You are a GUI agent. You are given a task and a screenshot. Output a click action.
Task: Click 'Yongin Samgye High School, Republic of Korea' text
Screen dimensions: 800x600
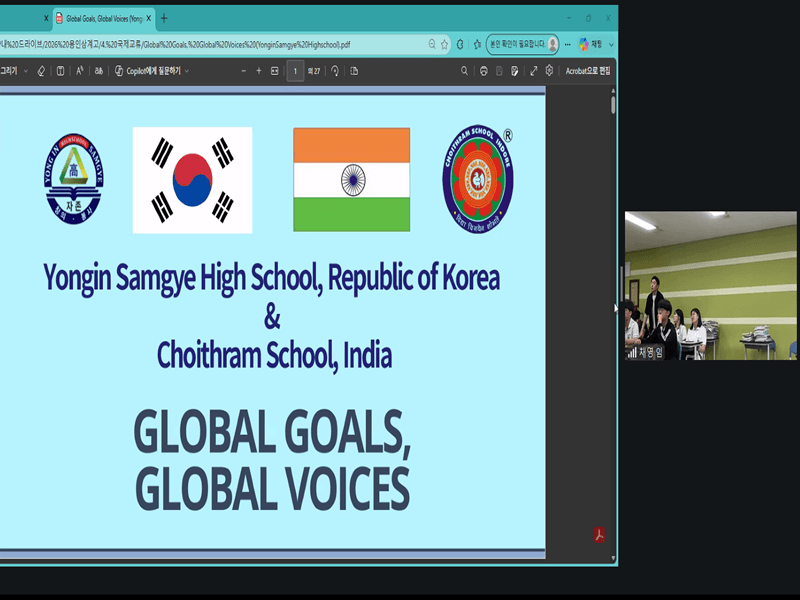(271, 278)
